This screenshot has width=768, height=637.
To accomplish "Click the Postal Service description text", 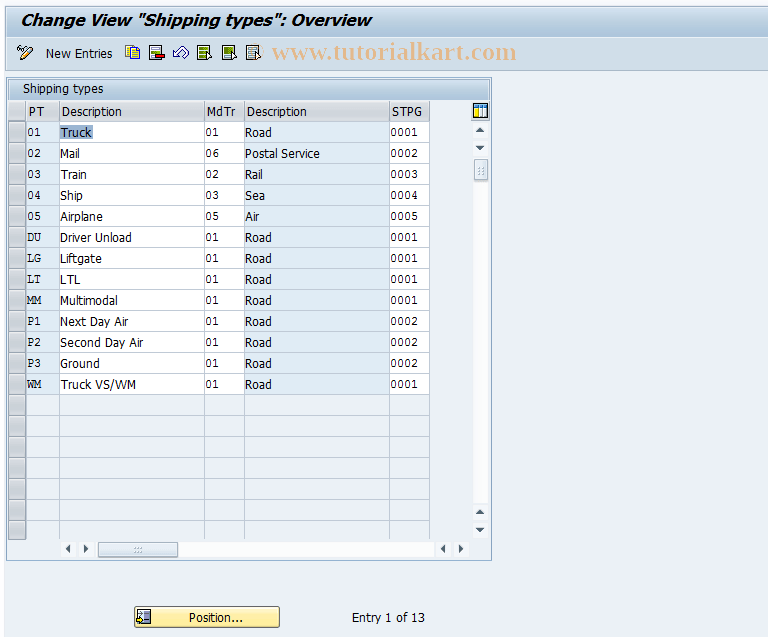I will pyautogui.click(x=282, y=153).
